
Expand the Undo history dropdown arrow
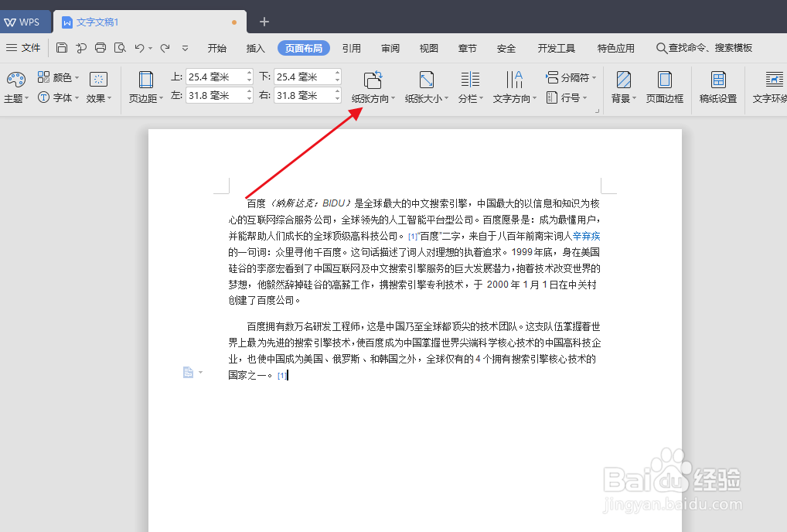[x=150, y=48]
